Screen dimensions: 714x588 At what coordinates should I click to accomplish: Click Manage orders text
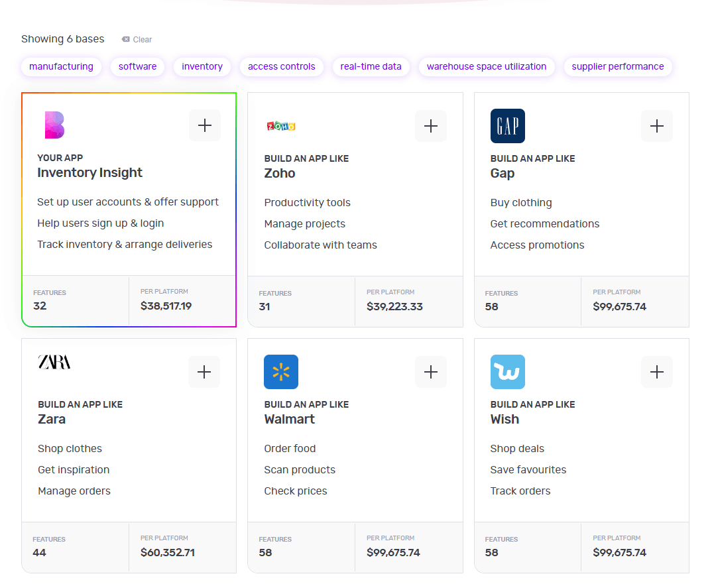click(x=74, y=491)
